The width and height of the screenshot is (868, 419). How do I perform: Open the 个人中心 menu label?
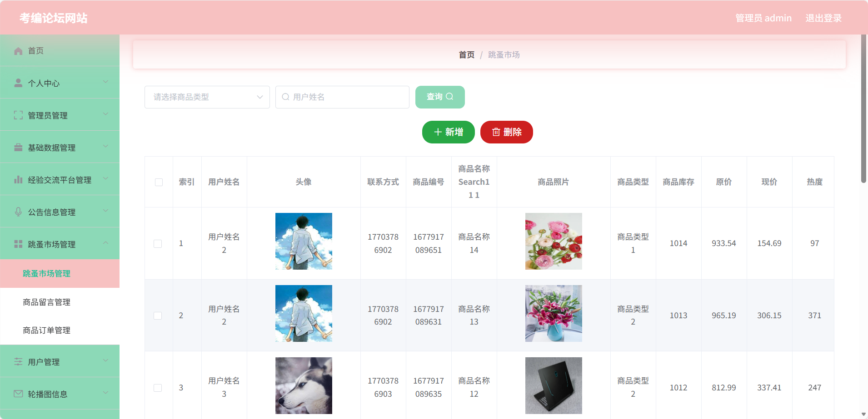click(x=44, y=83)
